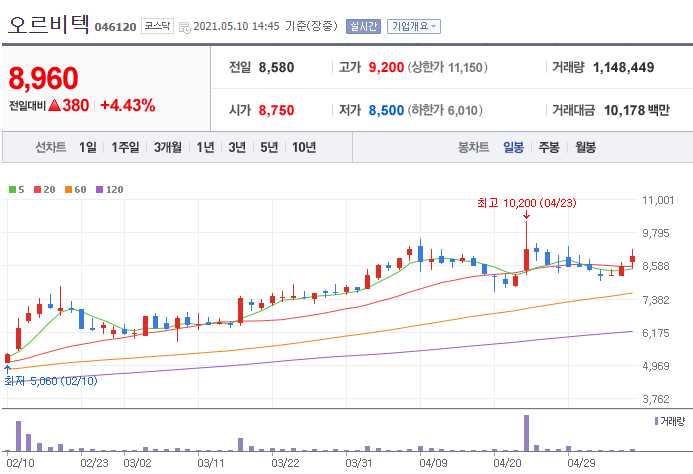The width and height of the screenshot is (693, 474).
Task: Click the 코스닥 market badge
Action: pos(157,26)
